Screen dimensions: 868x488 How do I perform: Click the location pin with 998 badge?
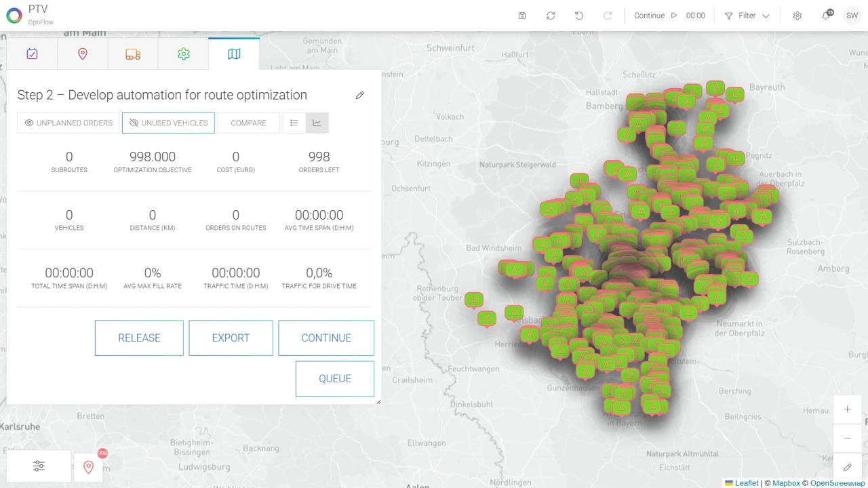(88, 466)
